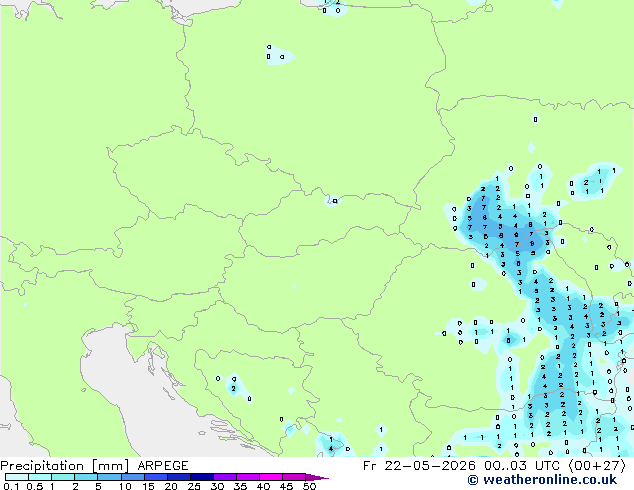
Task: Click the 15–20 mm legend color swatch
Action: coord(155,477)
